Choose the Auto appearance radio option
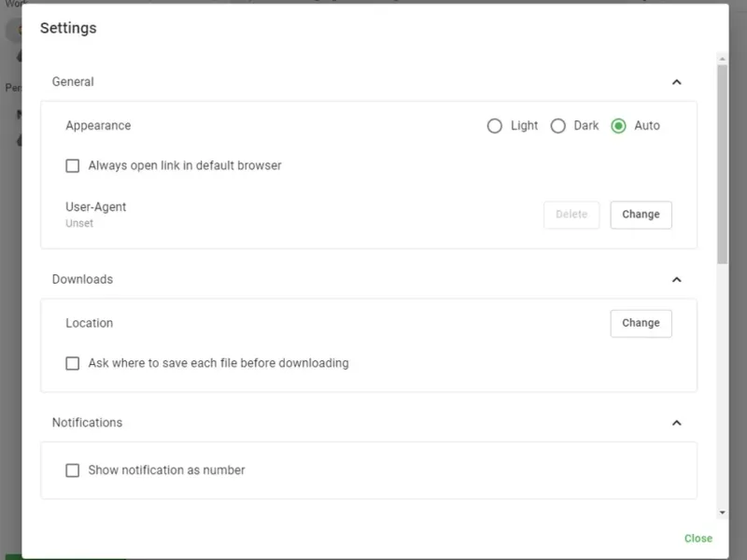The image size is (747, 560). [x=618, y=126]
